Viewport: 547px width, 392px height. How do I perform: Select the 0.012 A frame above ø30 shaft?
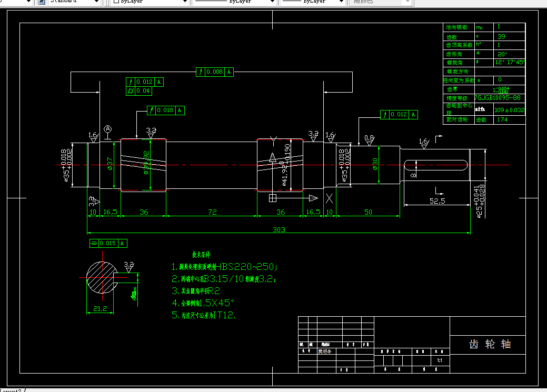click(x=399, y=114)
